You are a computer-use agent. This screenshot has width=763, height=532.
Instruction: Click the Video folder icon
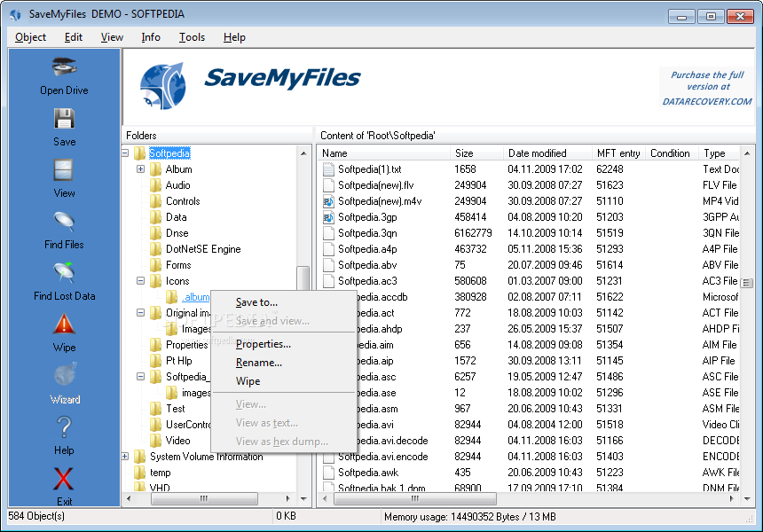point(156,441)
